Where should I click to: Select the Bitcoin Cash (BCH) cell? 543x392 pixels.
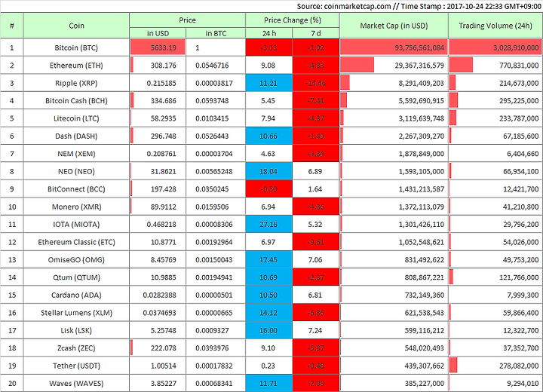pyautogui.click(x=76, y=101)
